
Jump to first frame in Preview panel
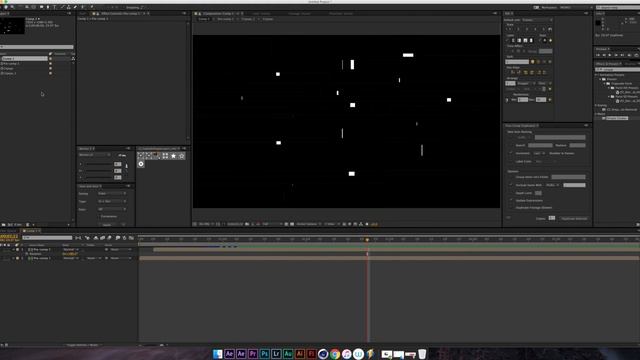[598, 55]
